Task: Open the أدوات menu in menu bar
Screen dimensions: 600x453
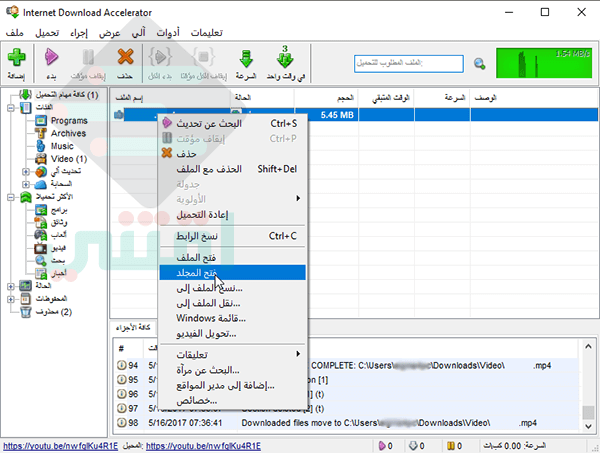Action: tap(168, 33)
